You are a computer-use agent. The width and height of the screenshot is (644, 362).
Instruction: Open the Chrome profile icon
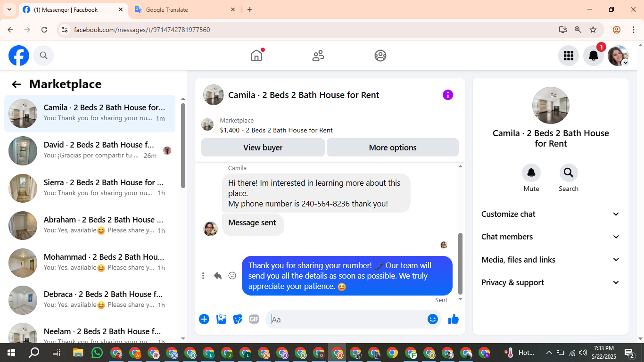pyautogui.click(x=617, y=30)
